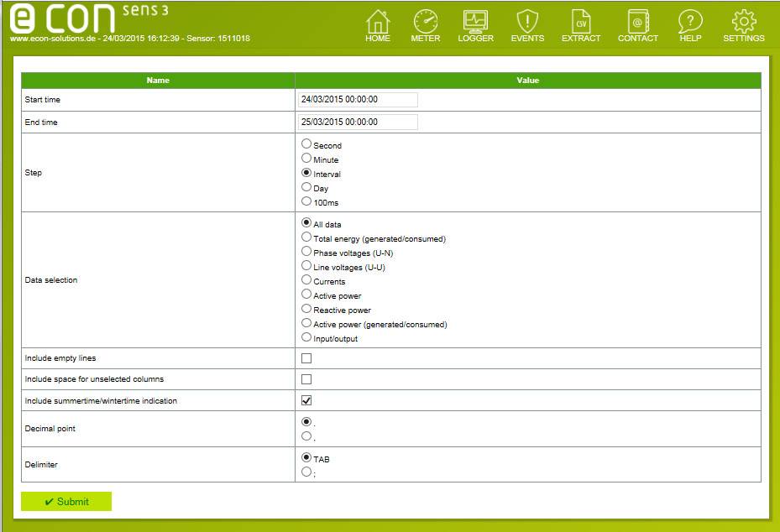The height and width of the screenshot is (532, 780).
Task: Select Currents under Data selection
Action: pos(306,281)
